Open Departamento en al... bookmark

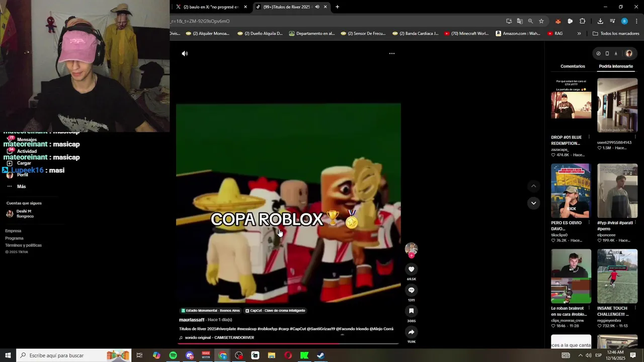click(311, 34)
